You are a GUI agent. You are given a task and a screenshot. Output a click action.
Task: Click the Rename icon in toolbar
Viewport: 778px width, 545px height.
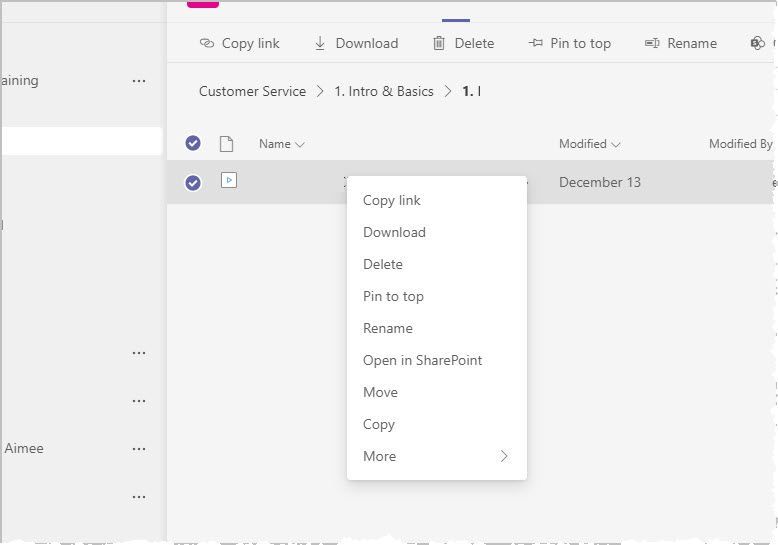(652, 43)
